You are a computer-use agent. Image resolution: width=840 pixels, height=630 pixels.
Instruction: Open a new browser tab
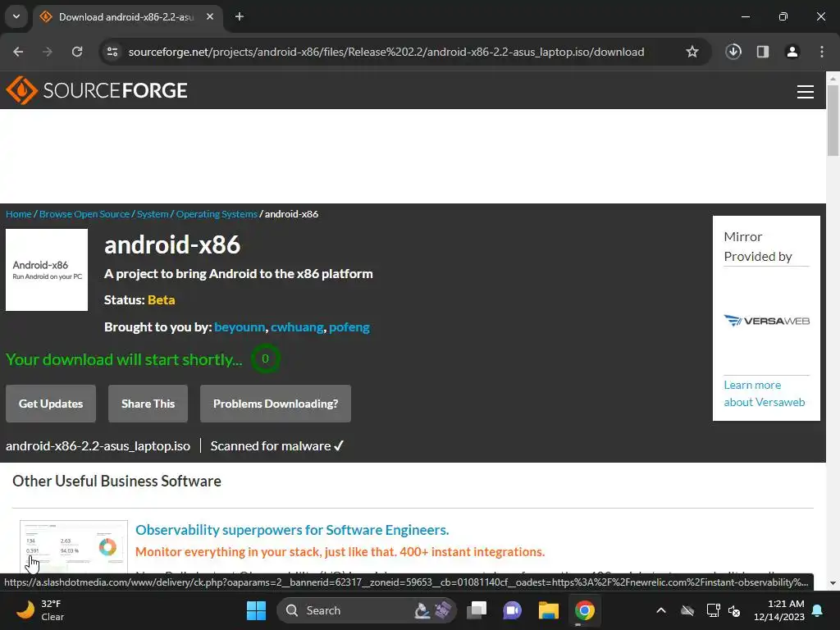click(x=240, y=16)
